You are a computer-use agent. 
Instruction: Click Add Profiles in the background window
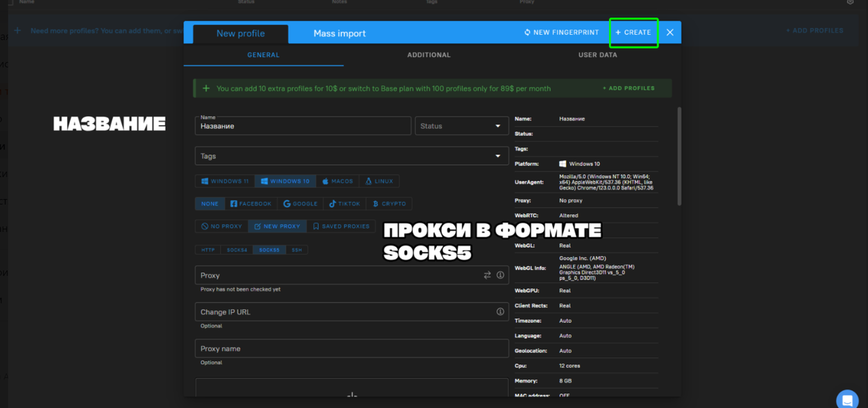point(814,31)
